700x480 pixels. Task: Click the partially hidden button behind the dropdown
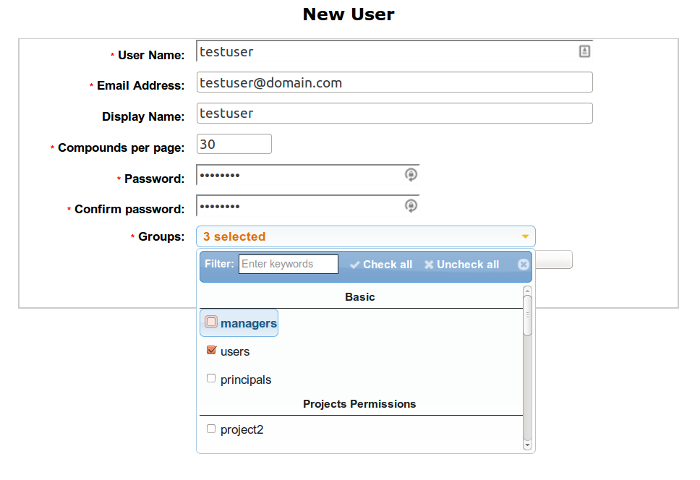(x=554, y=259)
